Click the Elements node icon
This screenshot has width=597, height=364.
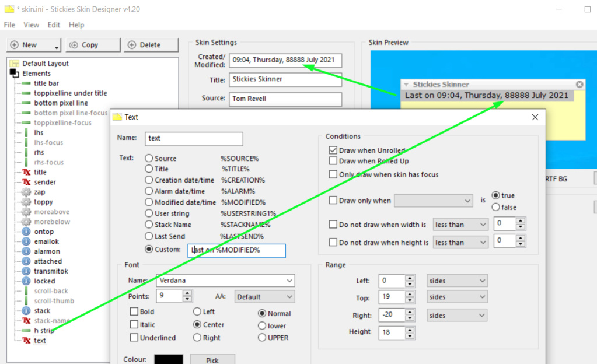point(15,73)
